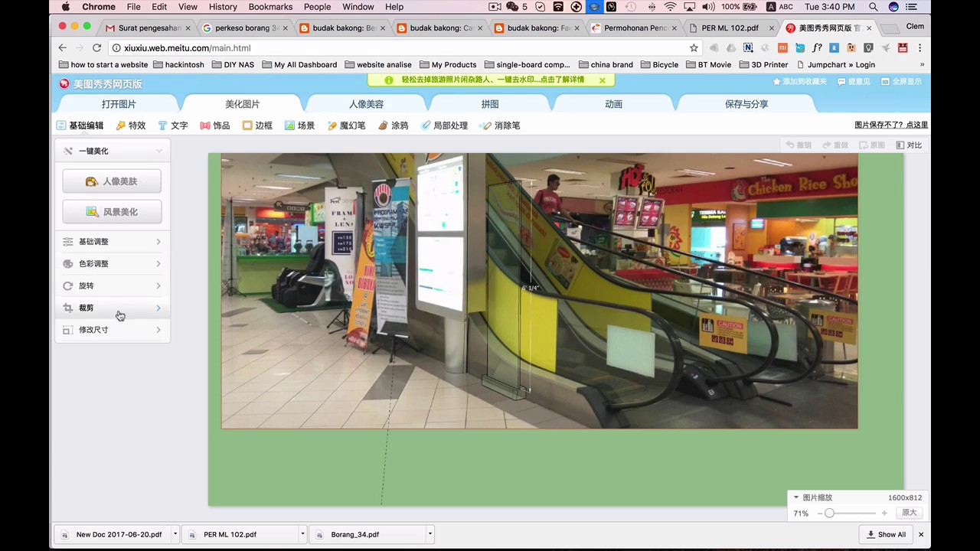Open dropdown for New Doc 2017-06-20.pdf download
This screenshot has width=980, height=551.
[175, 534]
